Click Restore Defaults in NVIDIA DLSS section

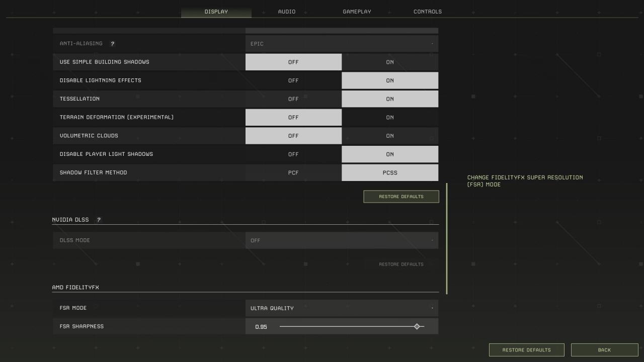[x=401, y=264]
